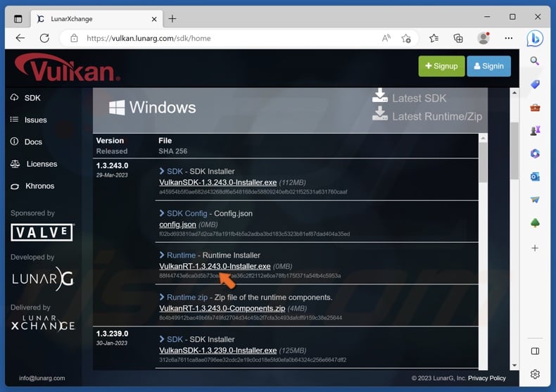Open the Settings and more ellipsis menu

pyautogui.click(x=508, y=38)
